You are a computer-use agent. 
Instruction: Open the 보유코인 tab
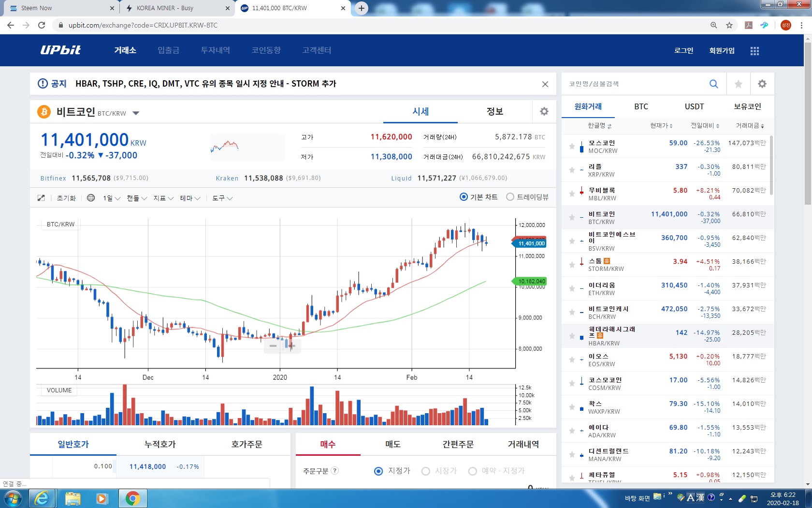point(748,106)
